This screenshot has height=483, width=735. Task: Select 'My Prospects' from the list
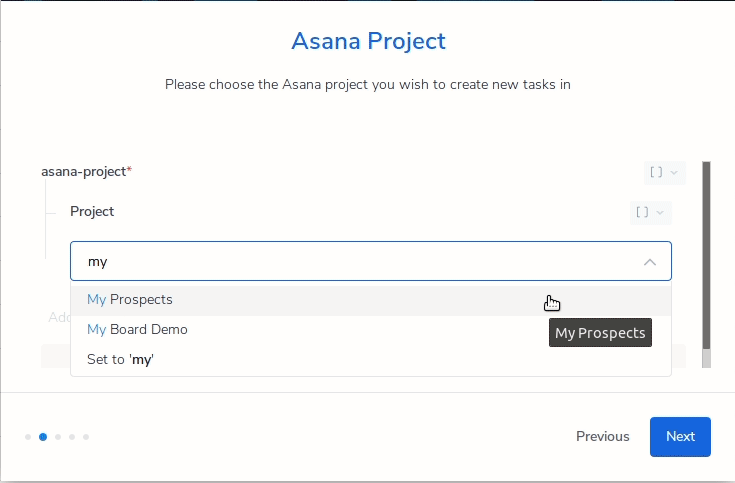(130, 300)
